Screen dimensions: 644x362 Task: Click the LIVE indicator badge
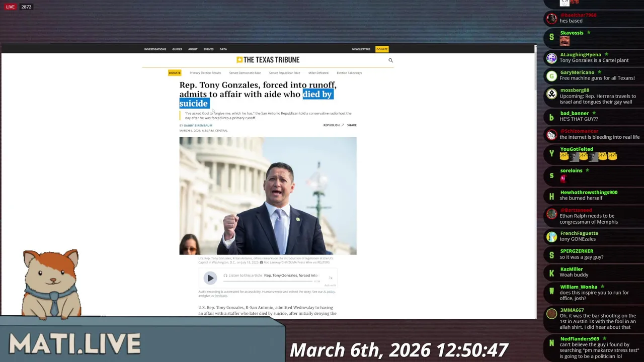tap(11, 7)
